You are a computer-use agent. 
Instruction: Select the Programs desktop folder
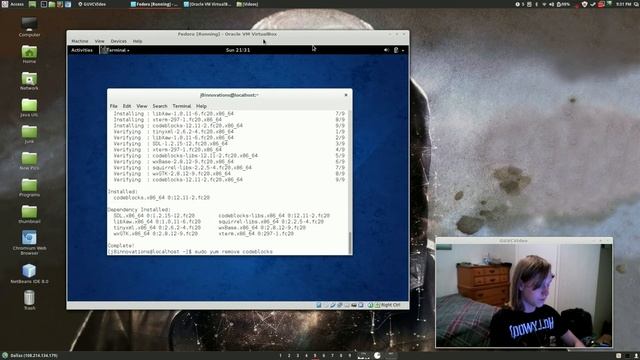29,188
